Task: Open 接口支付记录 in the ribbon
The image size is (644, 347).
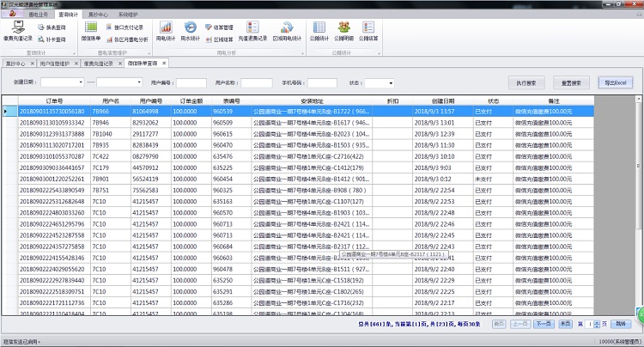Action: (125, 27)
